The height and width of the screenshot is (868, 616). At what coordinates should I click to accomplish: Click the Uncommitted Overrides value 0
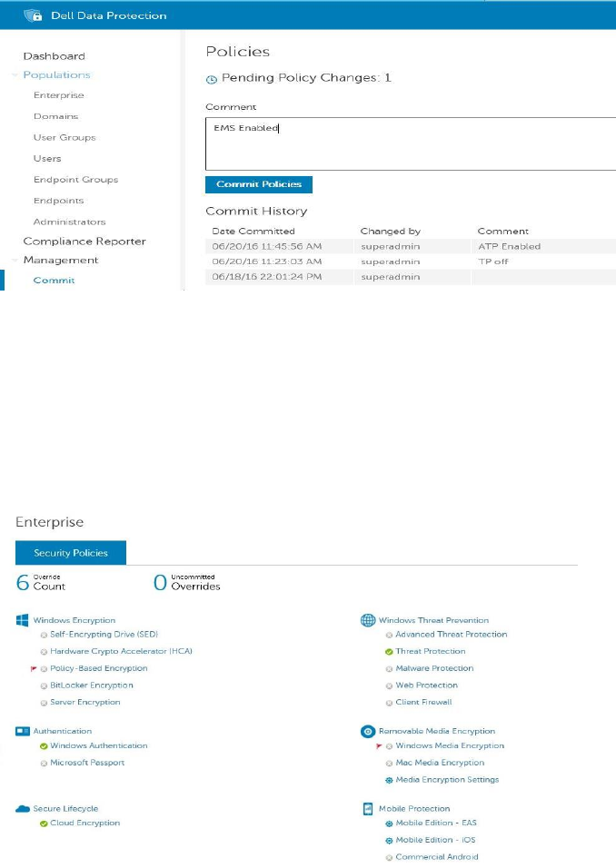tap(160, 582)
